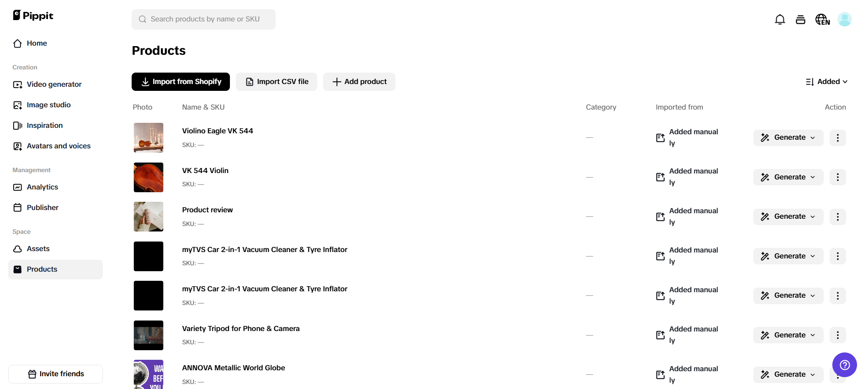Click Import from Shopify button
The width and height of the screenshot is (868, 389).
pos(181,82)
